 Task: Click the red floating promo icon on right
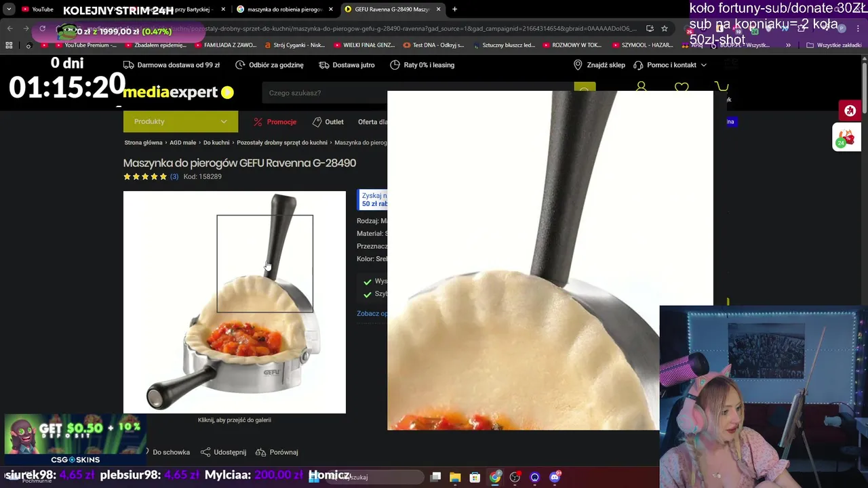850,110
